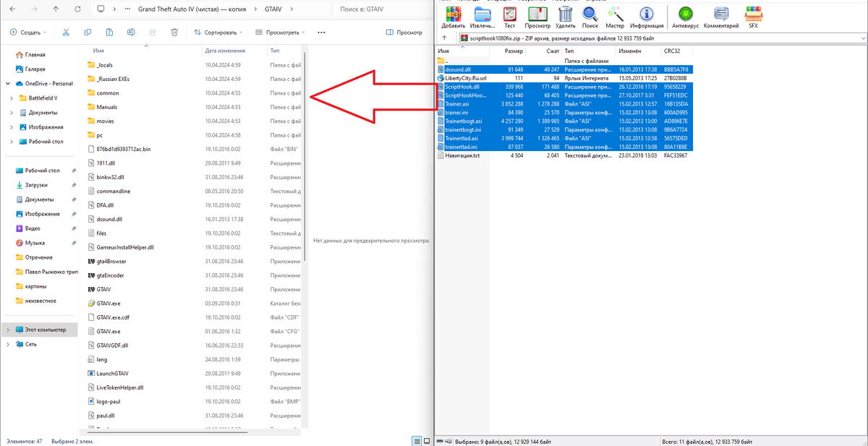868x446 pixels.
Task: Click the Explorer back arrow
Action: tap(12, 9)
